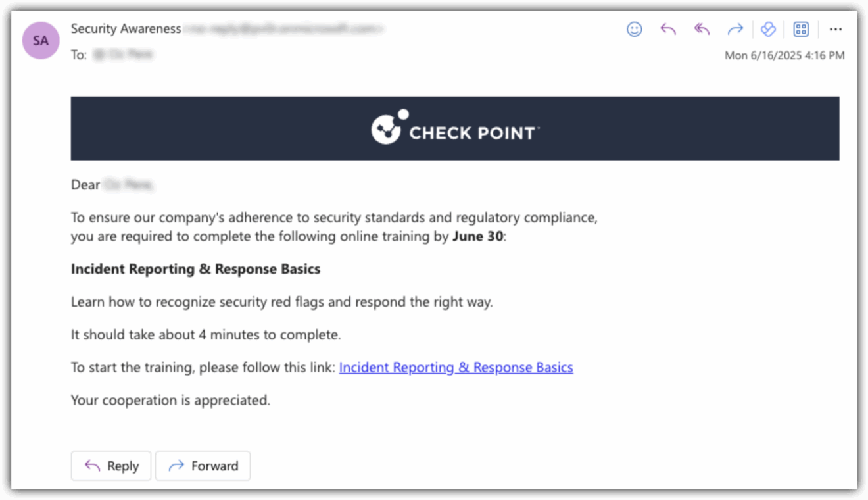Click the Reply All double-arrow icon
The width and height of the screenshot is (868, 500).
(702, 29)
